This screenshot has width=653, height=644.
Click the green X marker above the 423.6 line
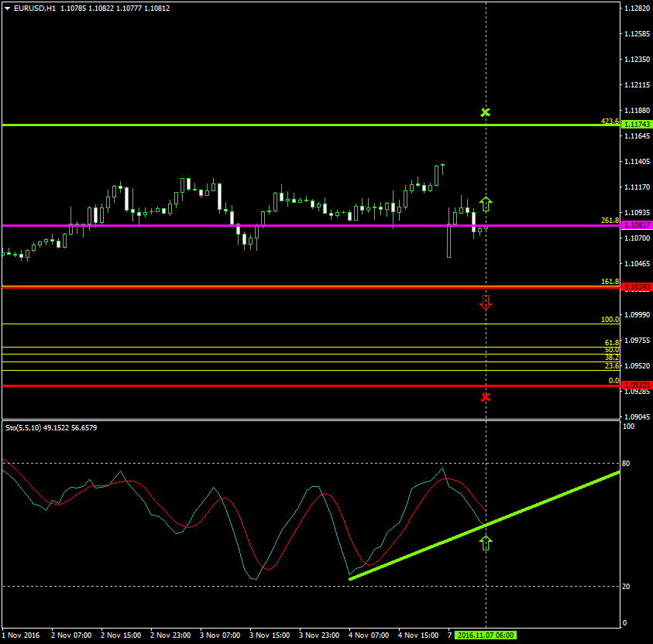point(486,111)
